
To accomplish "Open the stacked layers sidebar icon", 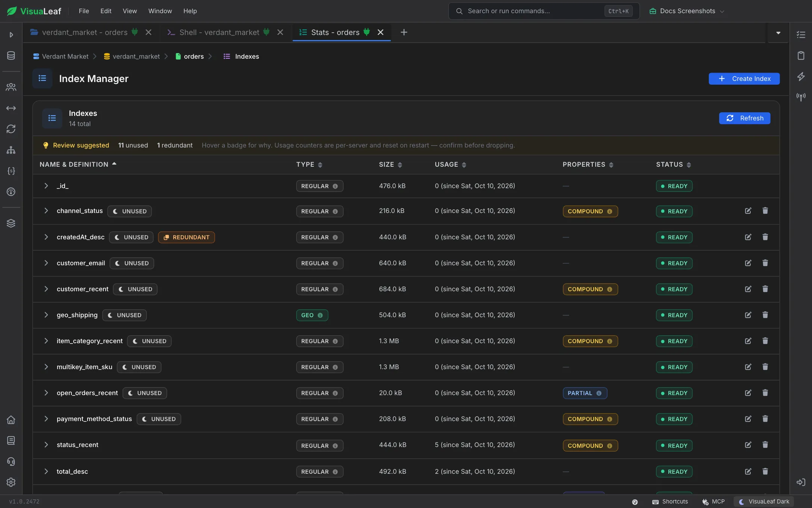I will [11, 224].
